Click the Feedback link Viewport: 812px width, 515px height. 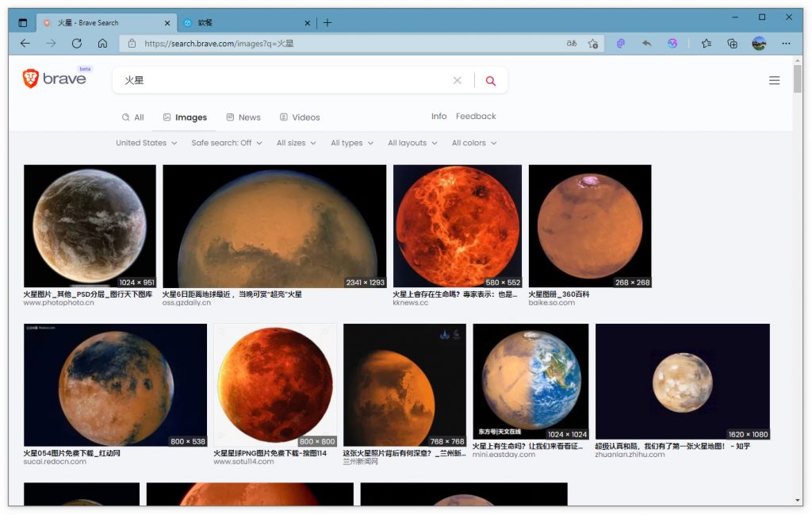[476, 116]
